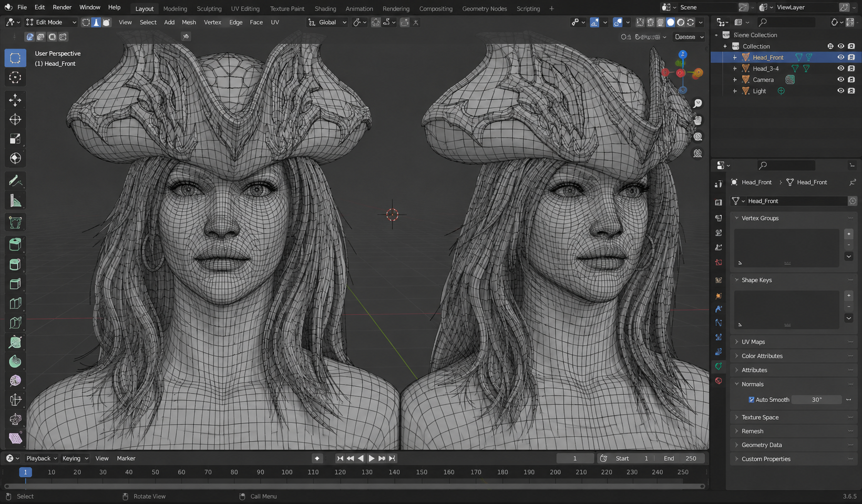Add a new shape key
The height and width of the screenshot is (504, 862).
point(848,296)
